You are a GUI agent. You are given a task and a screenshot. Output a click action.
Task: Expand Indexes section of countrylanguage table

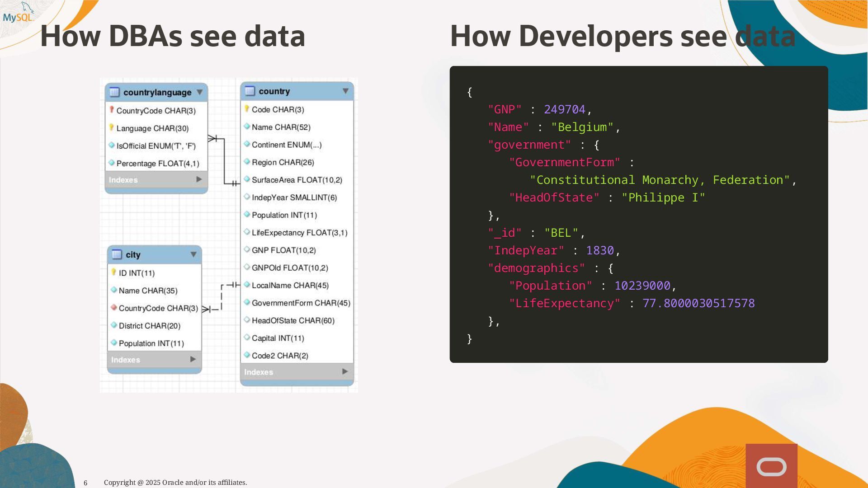199,179
